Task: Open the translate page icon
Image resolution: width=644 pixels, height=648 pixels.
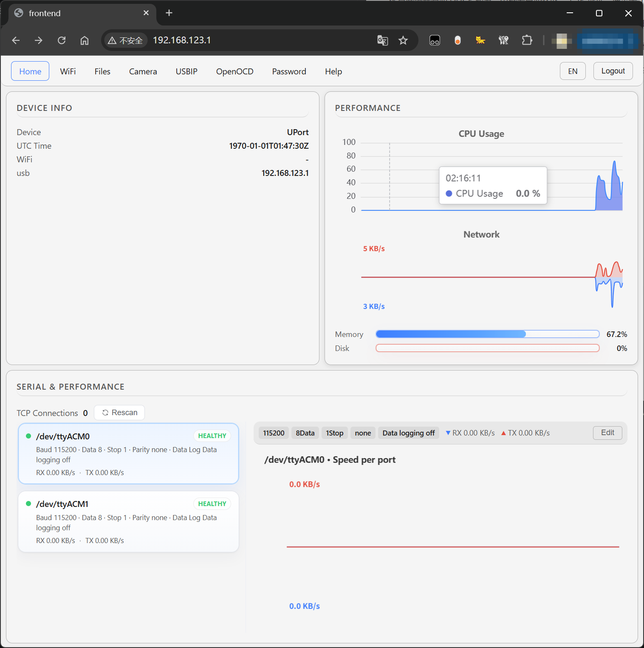Action: point(383,40)
